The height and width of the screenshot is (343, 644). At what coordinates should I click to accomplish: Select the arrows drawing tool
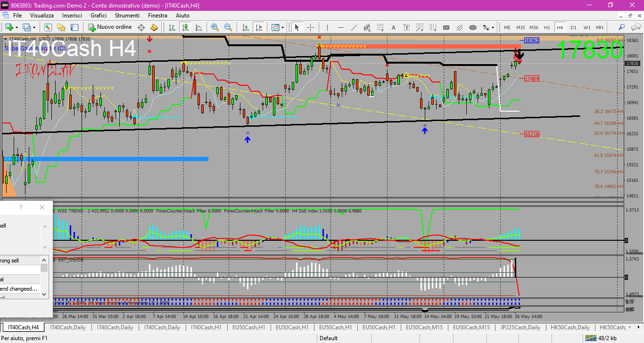click(x=486, y=27)
